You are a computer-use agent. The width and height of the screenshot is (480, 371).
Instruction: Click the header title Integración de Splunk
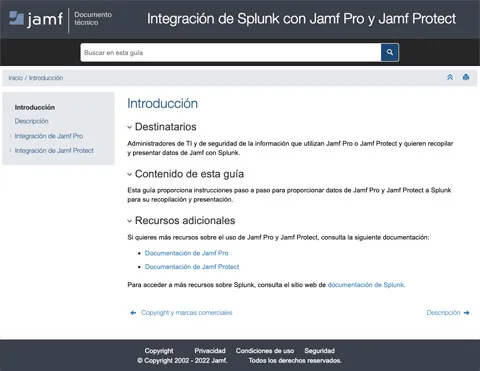[301, 19]
